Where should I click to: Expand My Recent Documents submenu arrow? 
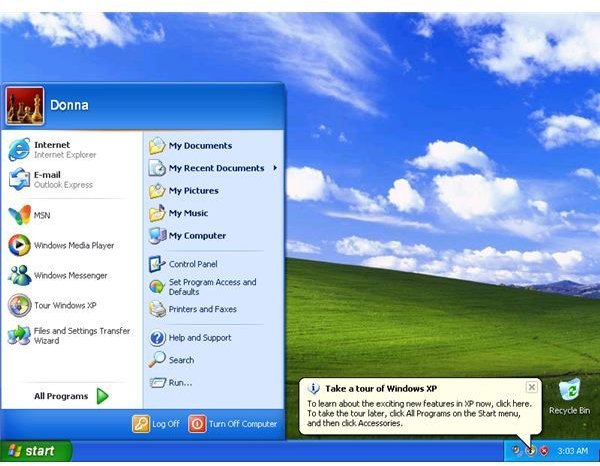[x=275, y=168]
